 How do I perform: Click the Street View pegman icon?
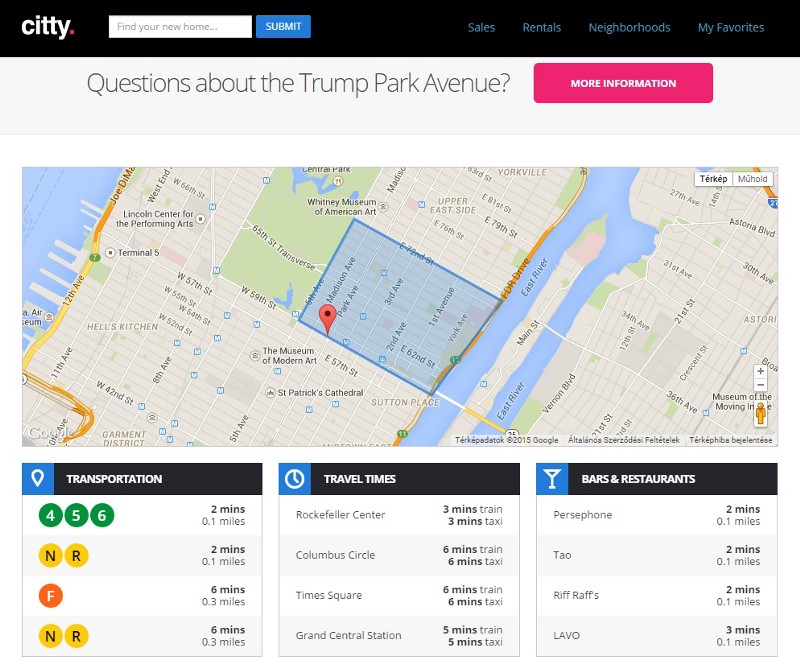(x=761, y=414)
